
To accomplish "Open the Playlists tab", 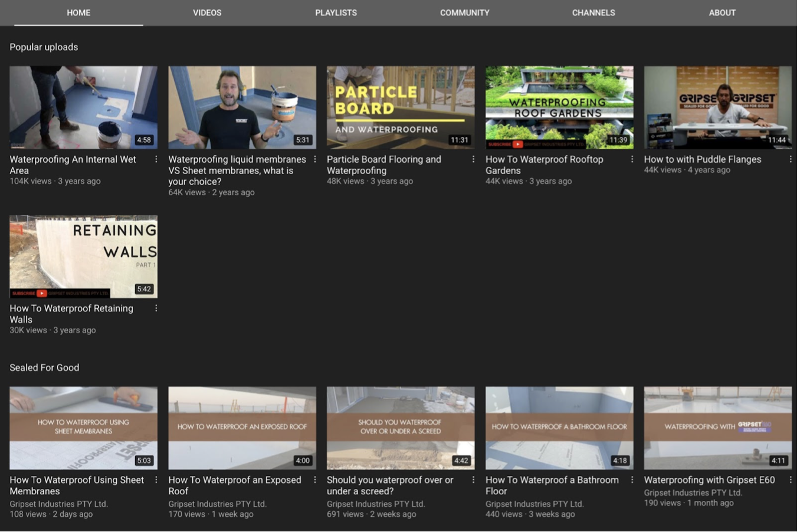I will (336, 12).
